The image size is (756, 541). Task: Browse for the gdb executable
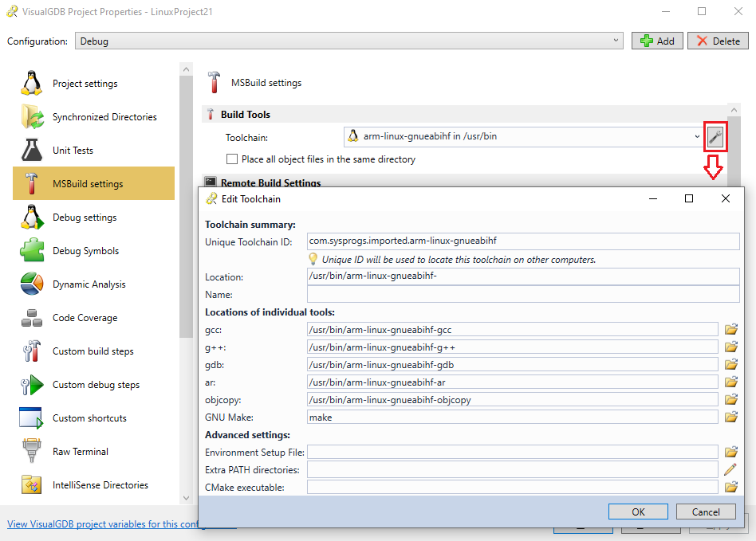click(x=731, y=364)
